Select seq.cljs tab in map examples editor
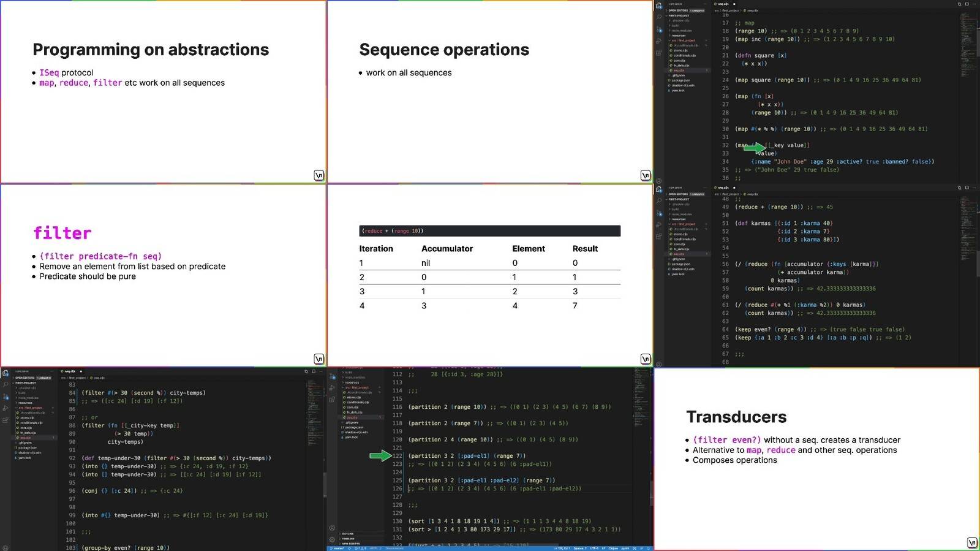Viewport: 980px width, 551px height. coord(723,4)
